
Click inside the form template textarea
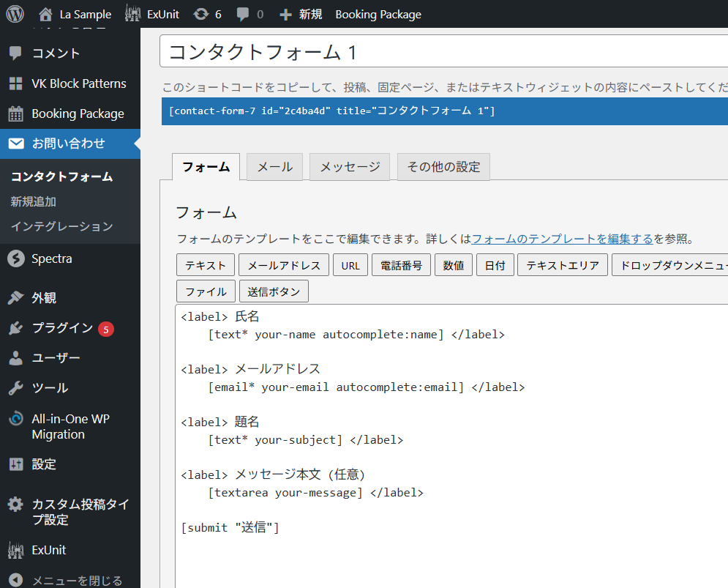[451, 446]
